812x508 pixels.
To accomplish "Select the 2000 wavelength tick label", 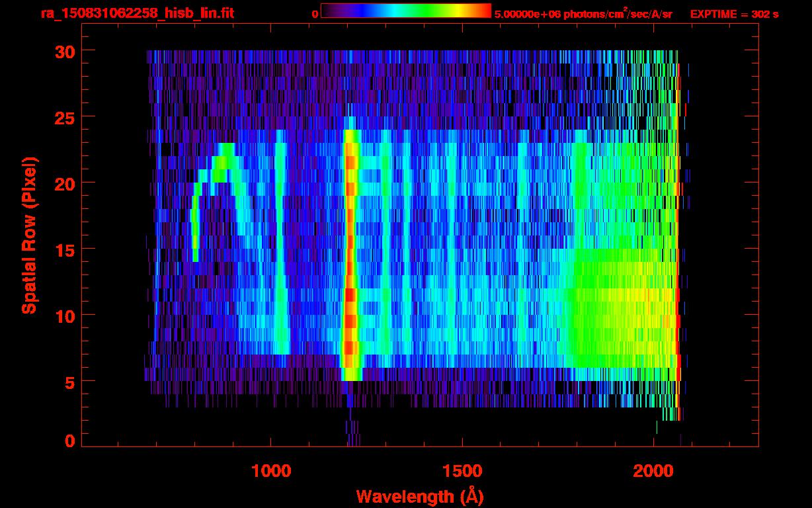I will coord(654,471).
